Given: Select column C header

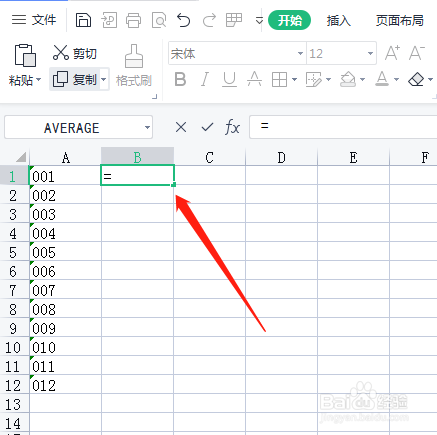Looking at the screenshot, I should (209, 157).
